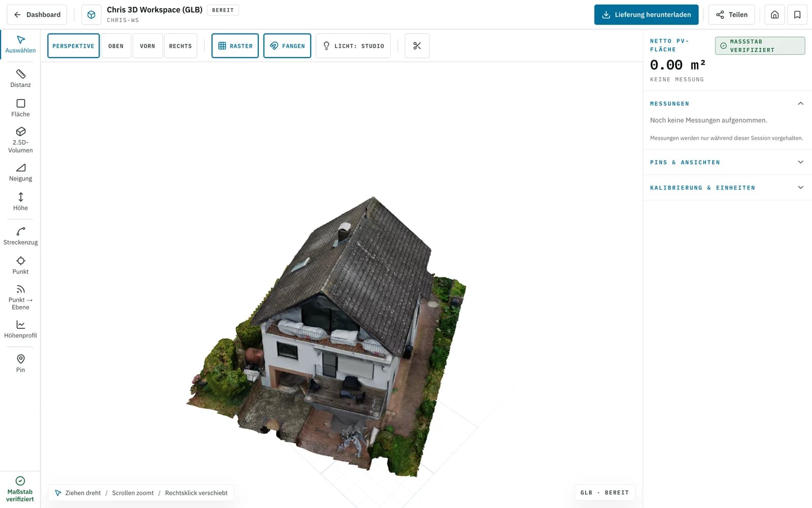Viewport: 812px width, 508px height.
Task: Open the Höhenprofil elevation profile tool
Action: click(20, 329)
